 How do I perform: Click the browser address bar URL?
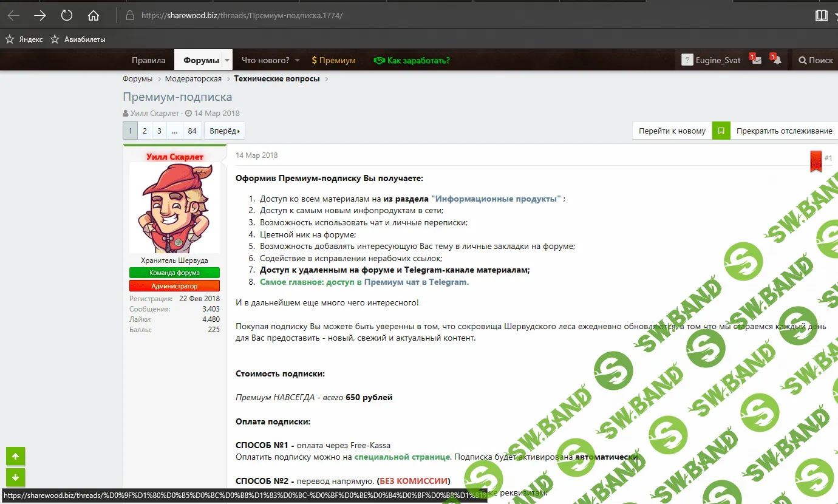[242, 16]
